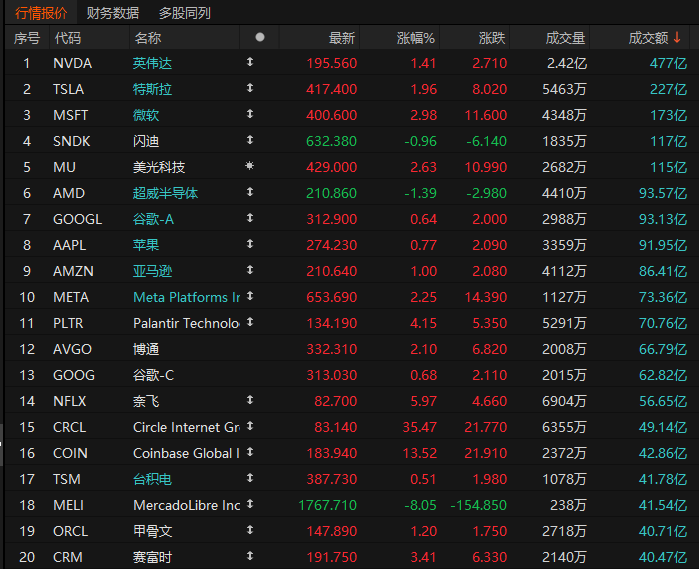Viewport: 699px width, 569px height.
Task: Sort by 成交量 column header
Action: (x=565, y=38)
